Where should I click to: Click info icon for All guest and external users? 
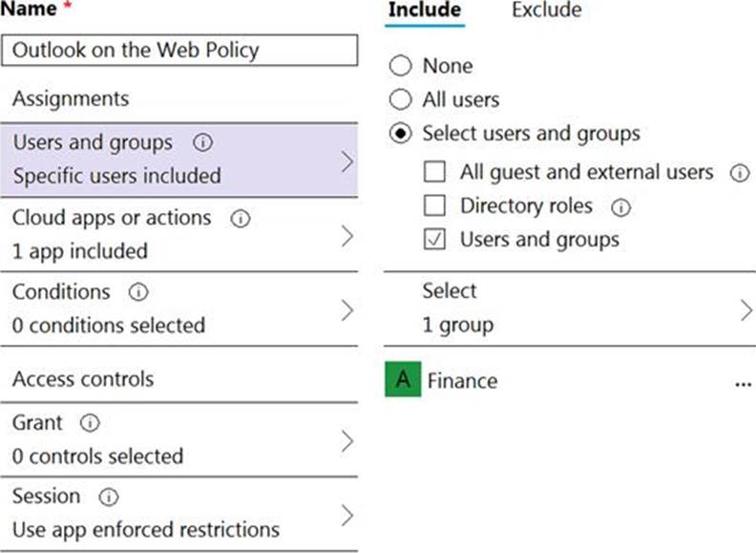[738, 173]
